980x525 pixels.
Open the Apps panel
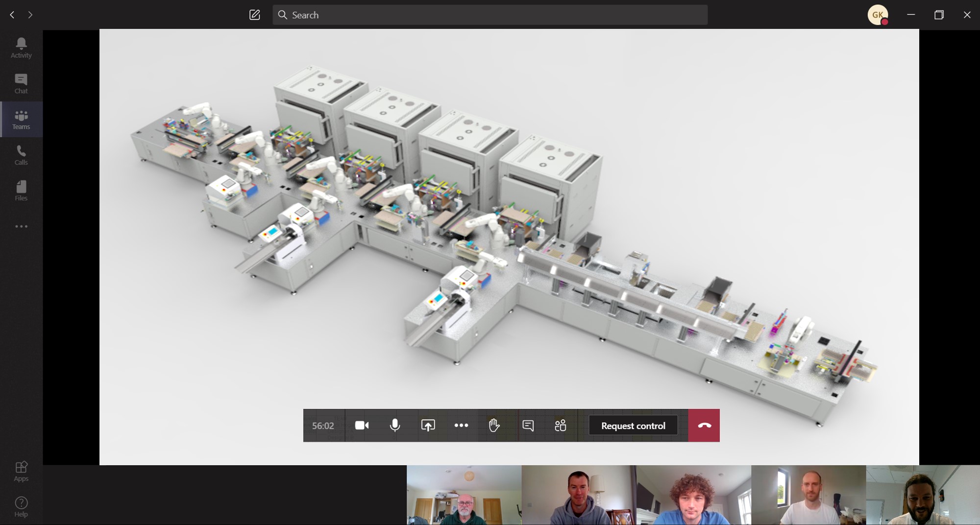click(x=21, y=471)
